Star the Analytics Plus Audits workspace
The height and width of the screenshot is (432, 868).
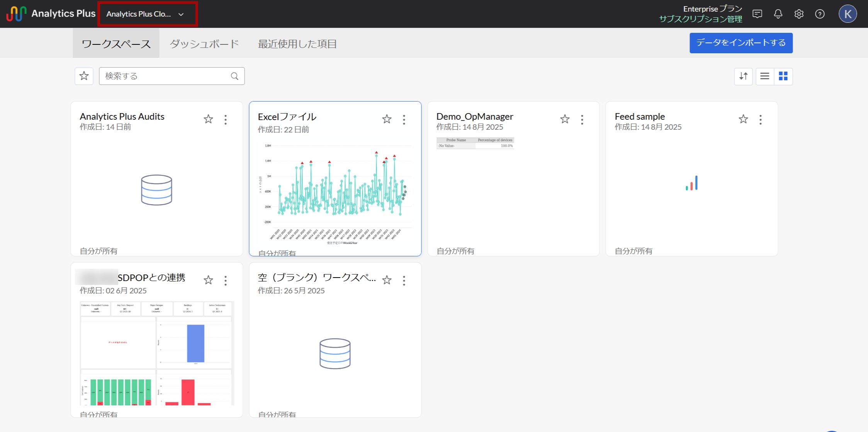tap(208, 119)
